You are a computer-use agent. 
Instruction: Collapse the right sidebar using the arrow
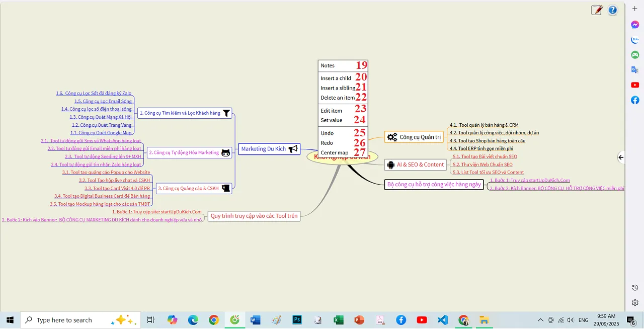[621, 157]
